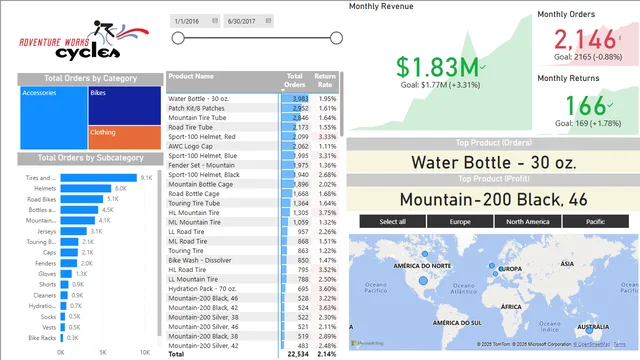Open the OpenStreetMap link on map
This screenshot has width=640, height=360.
coord(592,344)
